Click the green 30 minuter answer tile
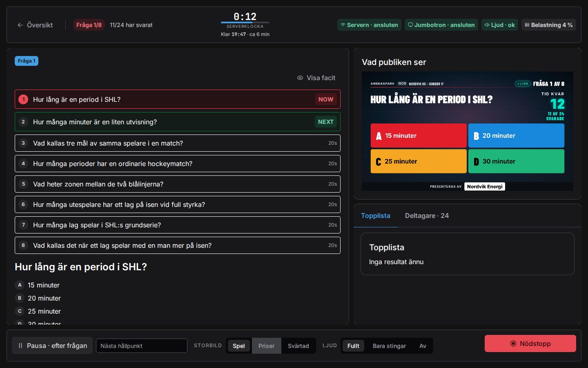The width and height of the screenshot is (588, 368). [x=516, y=161]
